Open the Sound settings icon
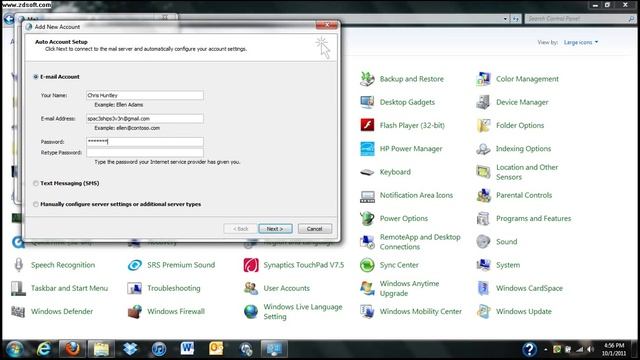The width and height of the screenshot is (640, 360). click(x=483, y=242)
